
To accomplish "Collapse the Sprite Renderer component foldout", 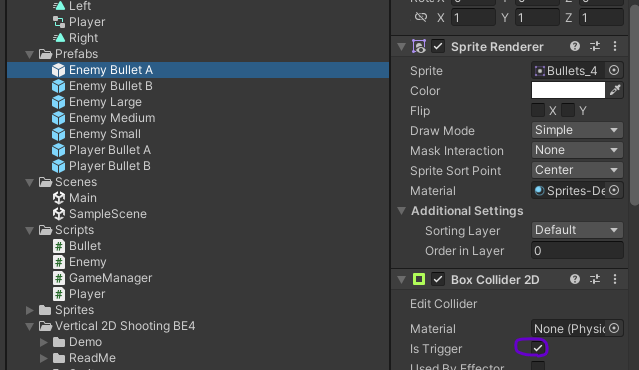I will click(401, 47).
